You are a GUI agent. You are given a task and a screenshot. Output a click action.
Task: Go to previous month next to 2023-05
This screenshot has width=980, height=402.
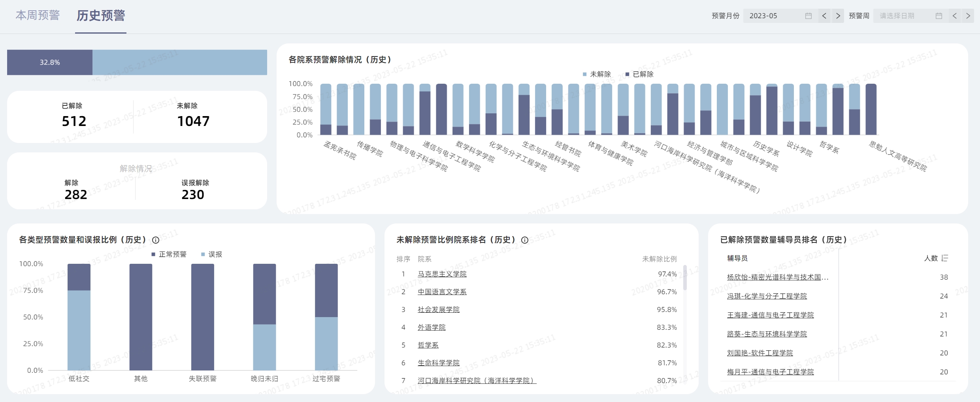click(x=824, y=16)
